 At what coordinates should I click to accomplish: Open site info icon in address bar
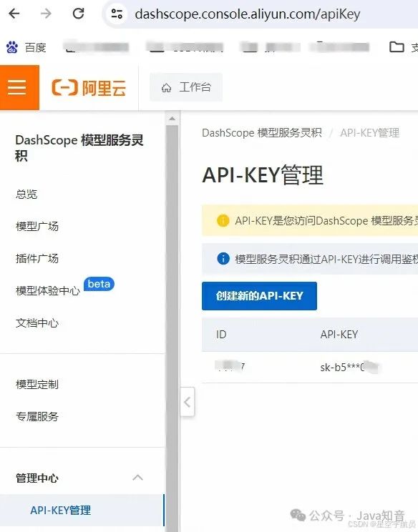pos(117,14)
